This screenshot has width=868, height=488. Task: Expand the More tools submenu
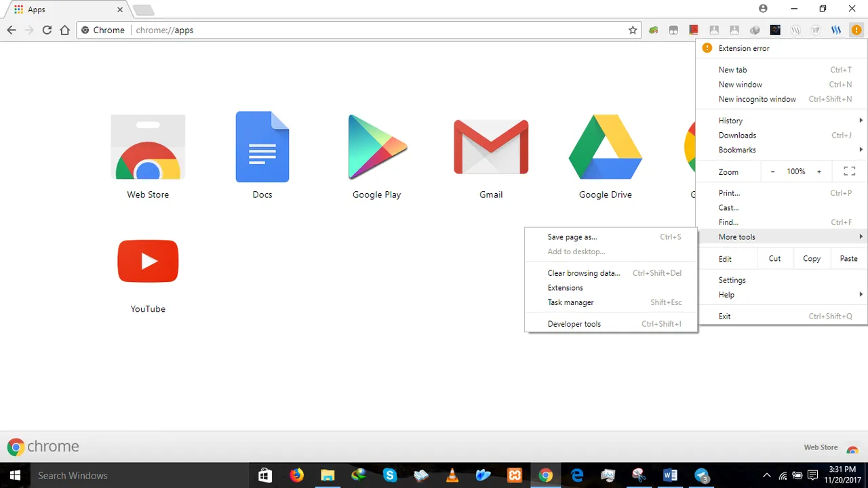[x=782, y=237]
